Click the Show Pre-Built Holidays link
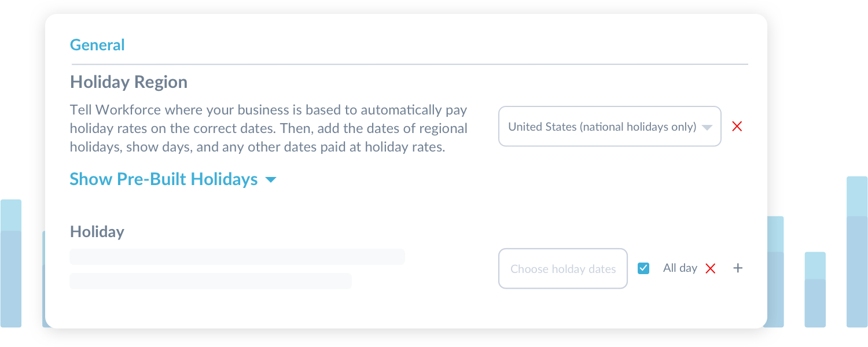Screen dimensions: 868x347 point(164,179)
